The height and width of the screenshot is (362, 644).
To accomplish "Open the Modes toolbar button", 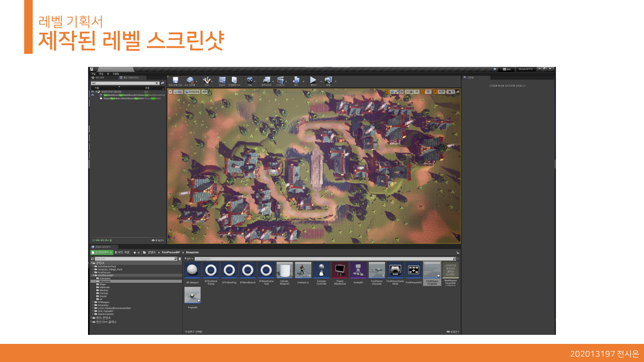I will coord(207,81).
